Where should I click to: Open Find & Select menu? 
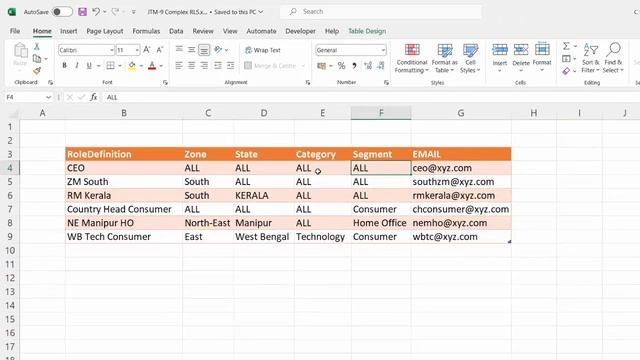click(613, 58)
